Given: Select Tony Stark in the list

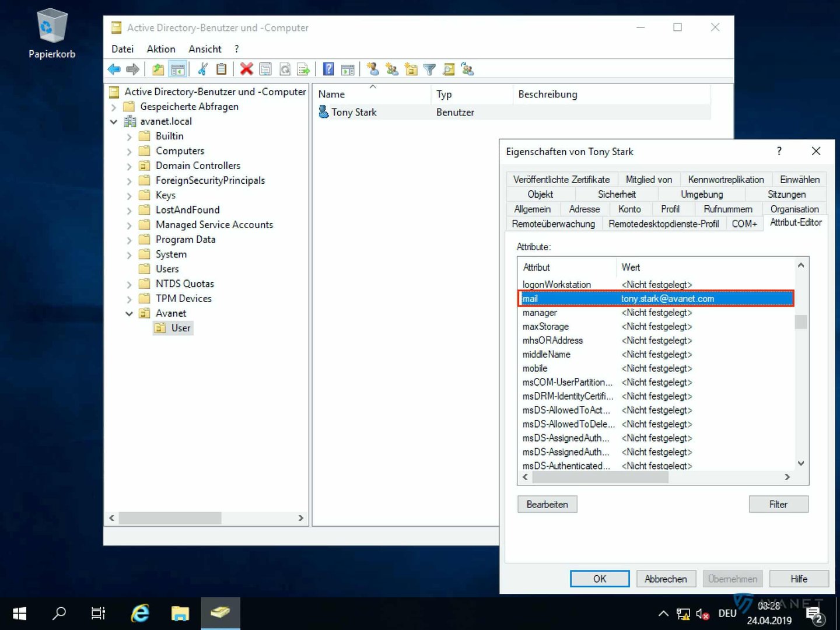Looking at the screenshot, I should coord(354,113).
